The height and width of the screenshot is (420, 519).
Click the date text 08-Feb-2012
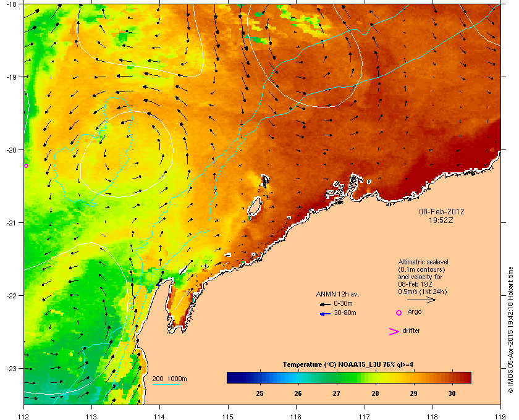tap(442, 212)
